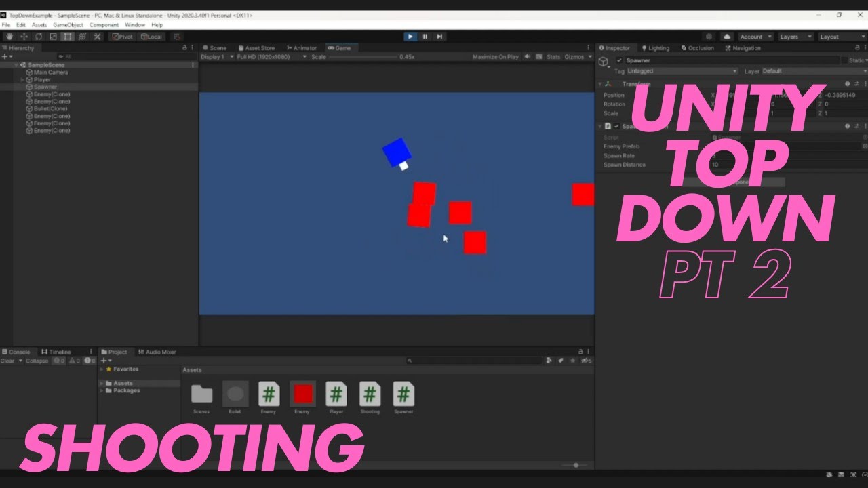Toggle Maximize On Play
Screen dimensions: 868x488
tap(495, 57)
